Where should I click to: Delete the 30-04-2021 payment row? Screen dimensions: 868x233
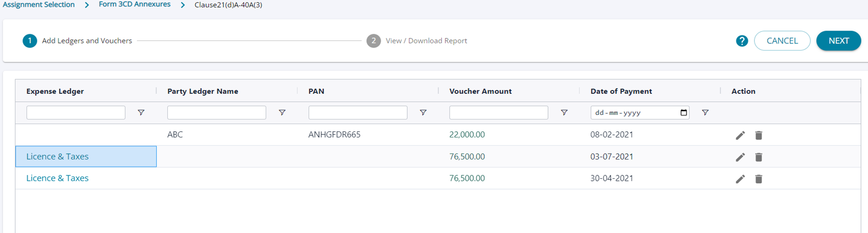click(758, 179)
